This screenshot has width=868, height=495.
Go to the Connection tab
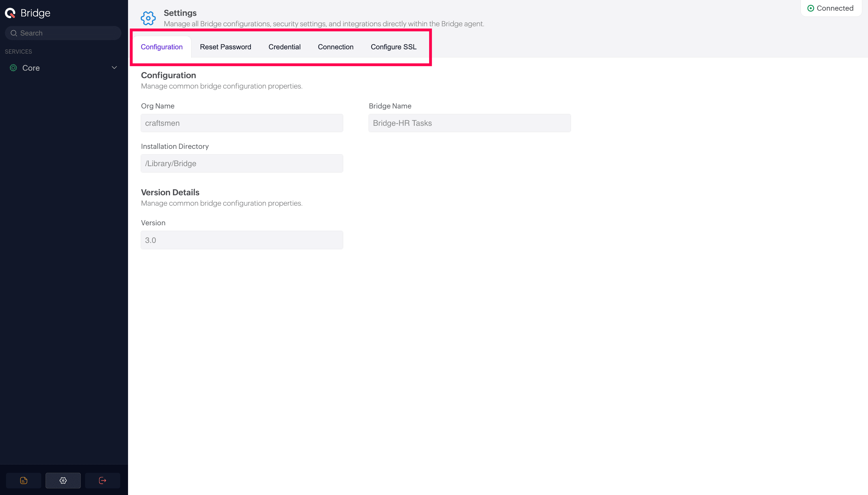[335, 47]
